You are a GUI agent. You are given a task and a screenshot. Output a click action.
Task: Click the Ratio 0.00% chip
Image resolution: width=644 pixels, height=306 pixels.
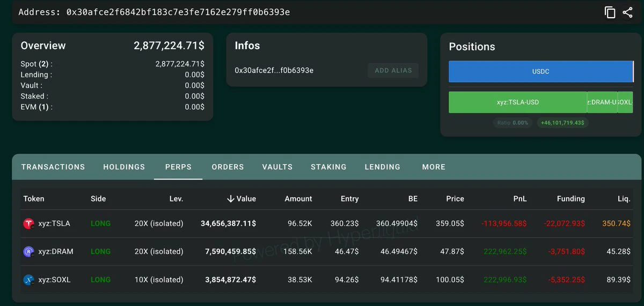(513, 123)
